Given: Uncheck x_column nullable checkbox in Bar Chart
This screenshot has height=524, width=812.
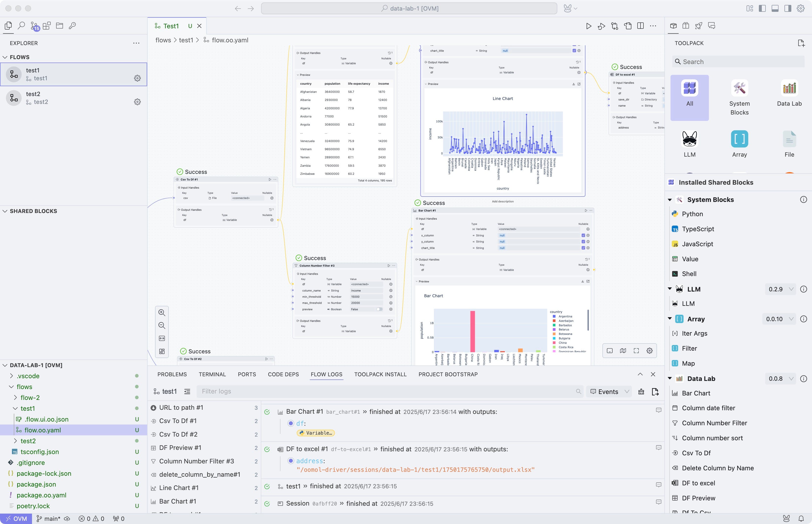Looking at the screenshot, I should 583,235.
